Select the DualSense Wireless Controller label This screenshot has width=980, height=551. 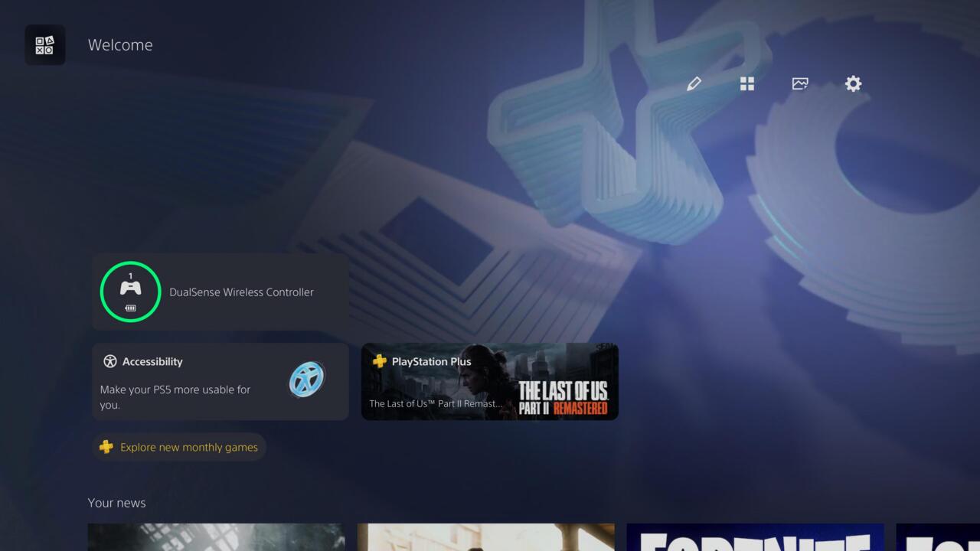pyautogui.click(x=241, y=292)
